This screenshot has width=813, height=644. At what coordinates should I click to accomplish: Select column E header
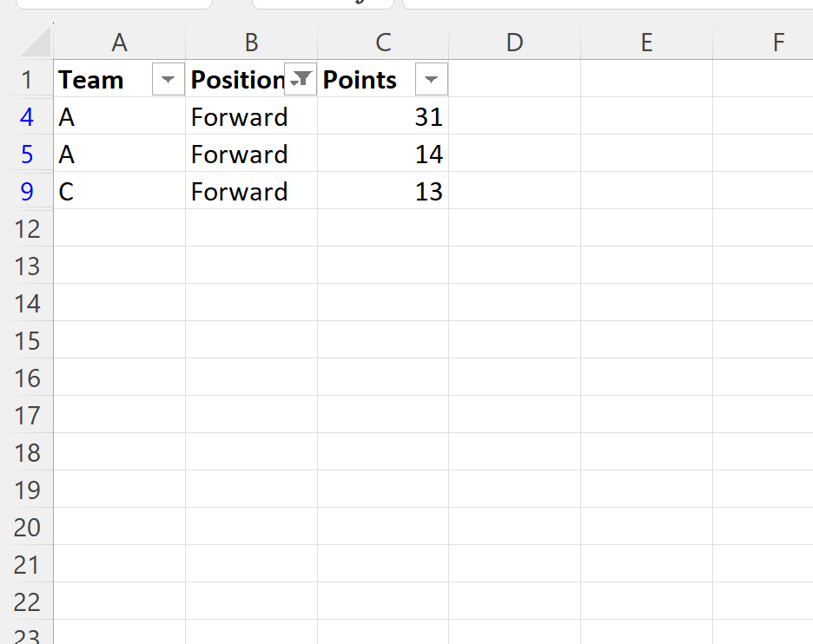(646, 42)
